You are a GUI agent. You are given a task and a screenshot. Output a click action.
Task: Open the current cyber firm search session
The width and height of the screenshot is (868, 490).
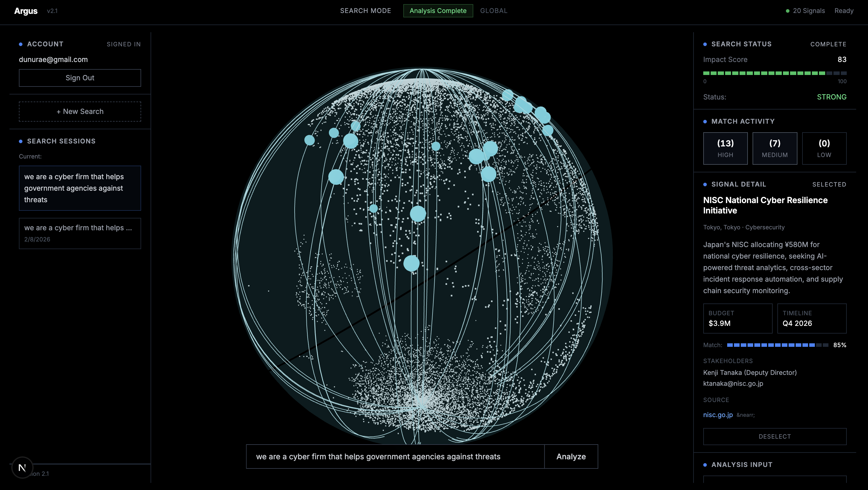80,188
